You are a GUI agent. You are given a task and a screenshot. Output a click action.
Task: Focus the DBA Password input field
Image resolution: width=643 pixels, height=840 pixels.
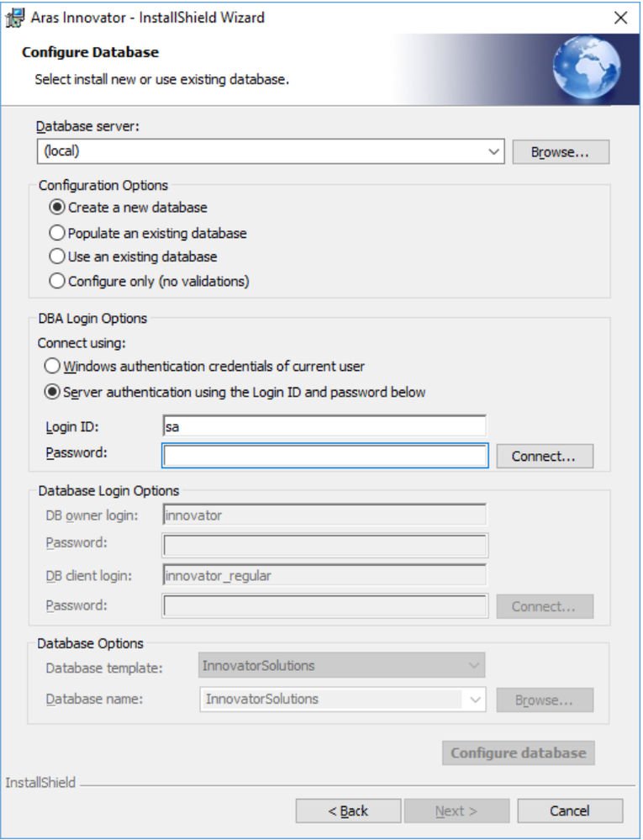pos(324,456)
